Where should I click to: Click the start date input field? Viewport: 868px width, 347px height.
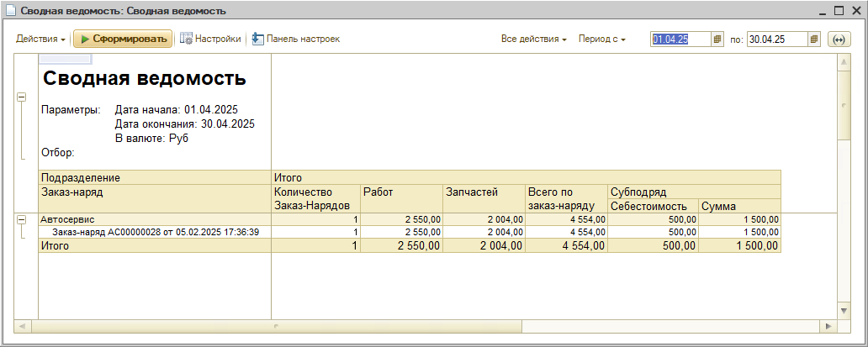(x=680, y=39)
